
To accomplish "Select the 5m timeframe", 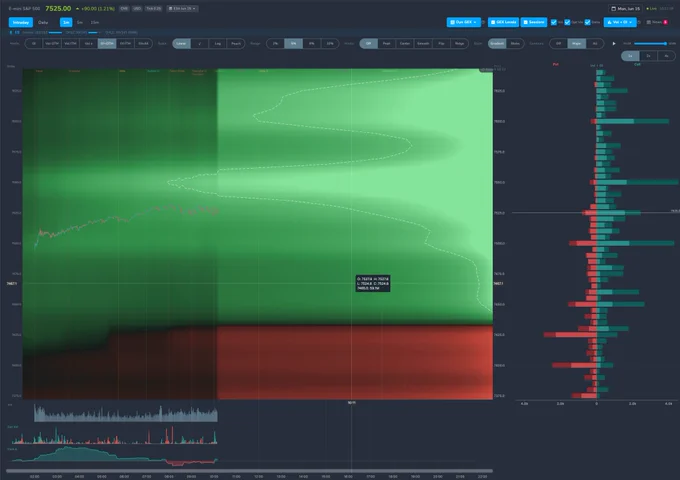I will pos(80,22).
